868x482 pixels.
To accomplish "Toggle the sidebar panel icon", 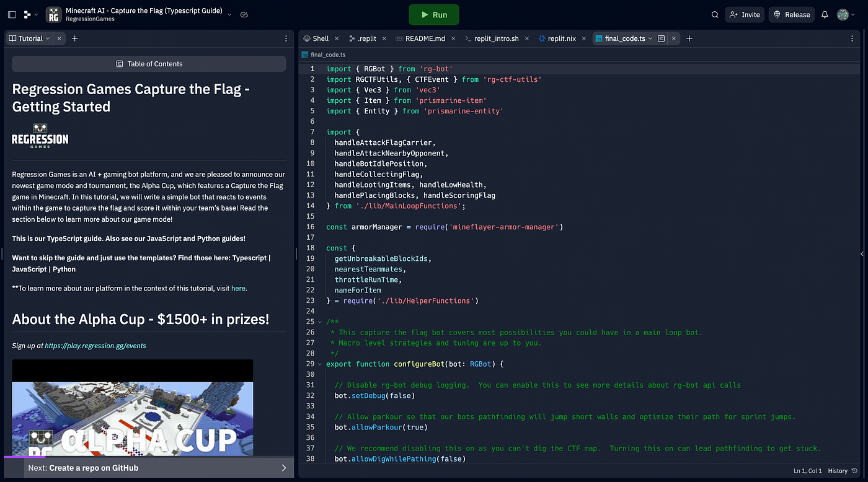I will pyautogui.click(x=12, y=14).
